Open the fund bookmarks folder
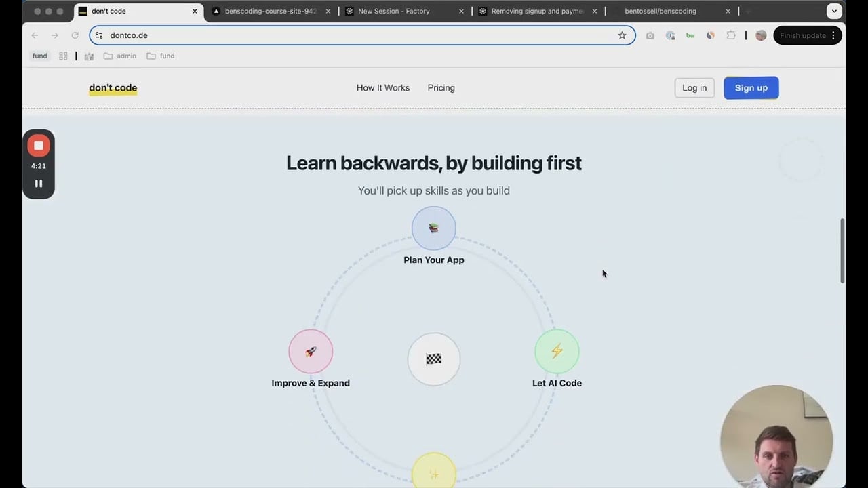 point(161,56)
